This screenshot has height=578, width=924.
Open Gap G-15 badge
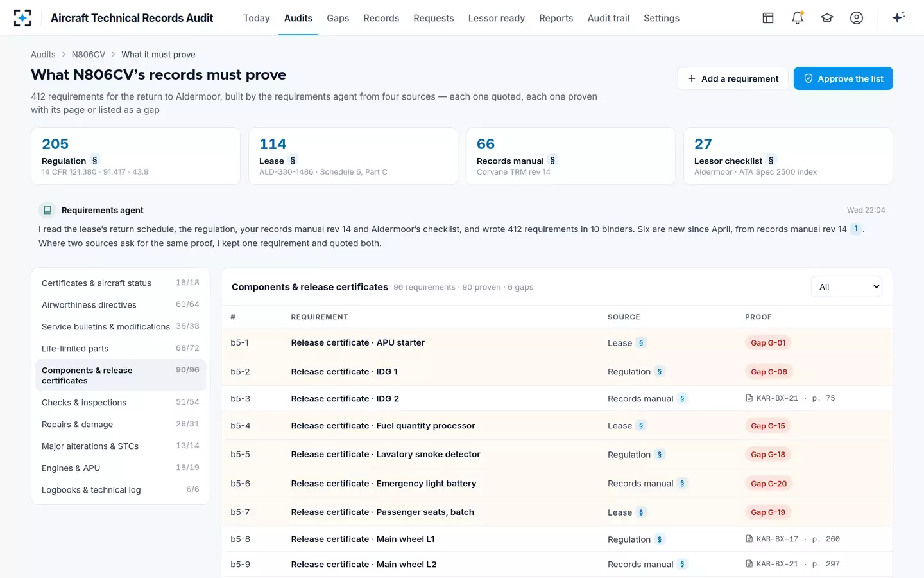pyautogui.click(x=768, y=426)
